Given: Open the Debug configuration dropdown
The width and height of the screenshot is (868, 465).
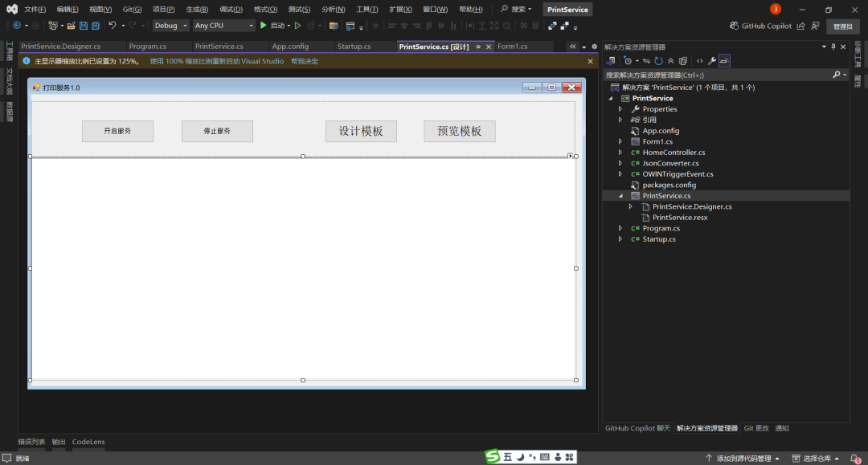Looking at the screenshot, I should tap(170, 26).
